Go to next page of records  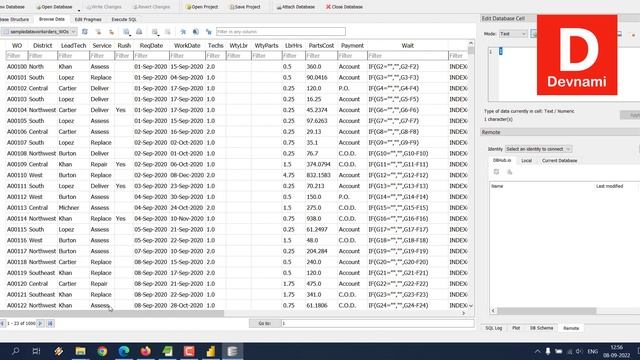[x=40, y=323]
